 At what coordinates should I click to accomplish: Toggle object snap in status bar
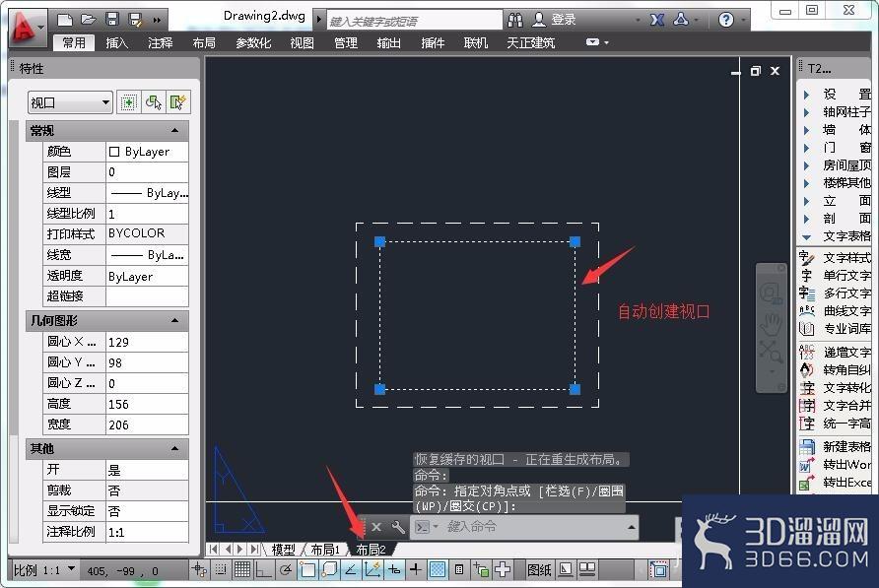(307, 570)
